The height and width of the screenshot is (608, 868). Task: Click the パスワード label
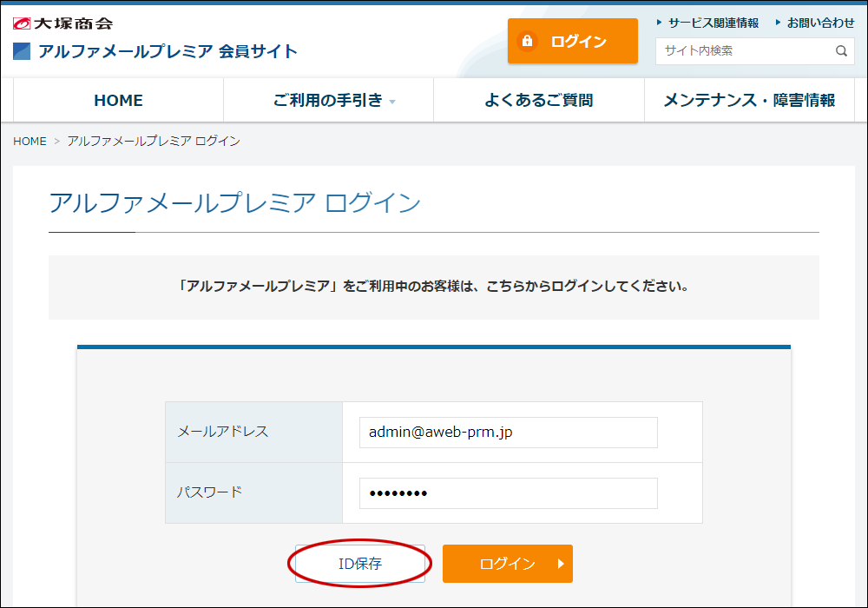[x=209, y=492]
